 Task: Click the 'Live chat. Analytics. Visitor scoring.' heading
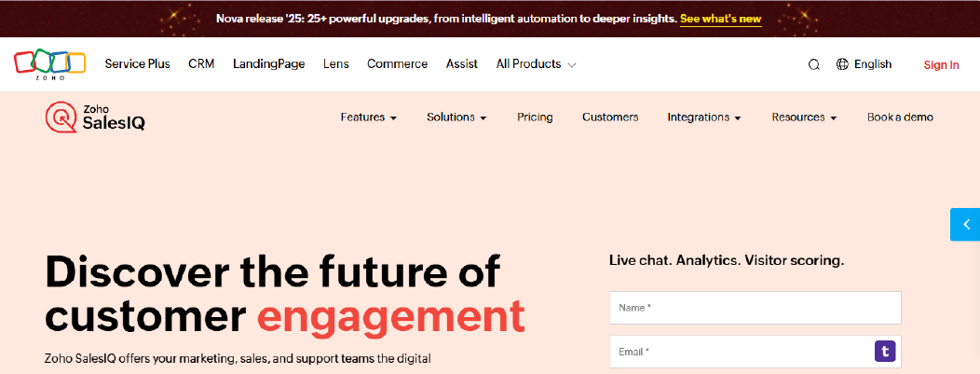[x=727, y=260]
